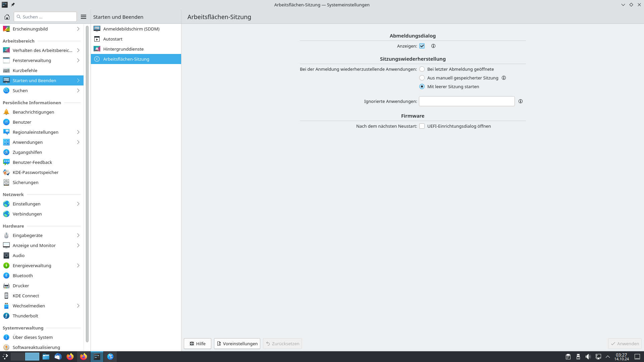Screen dimensions: 644x362
Task: Click the info icon beside the Anzeigen checkbox
Action: coord(433,46)
